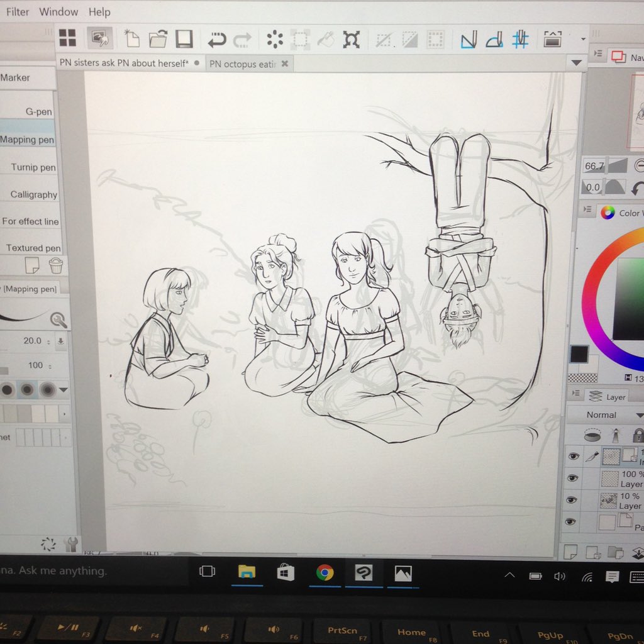Viewport: 644px width, 644px height.
Task: Delete sub tool with trash icon
Action: 56,266
